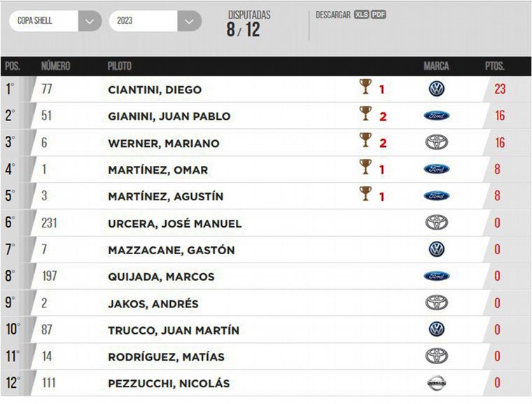The width and height of the screenshot is (532, 404).
Task: Click the trophy icon beside Werner, Mariano
Action: pyautogui.click(x=365, y=140)
